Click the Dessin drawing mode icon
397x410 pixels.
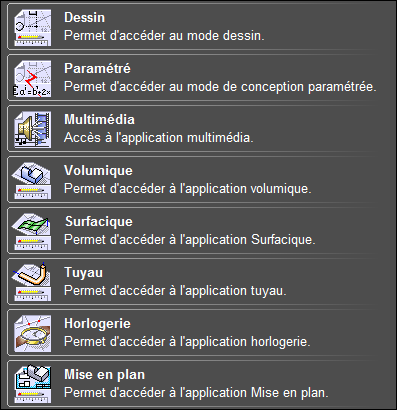(33, 28)
